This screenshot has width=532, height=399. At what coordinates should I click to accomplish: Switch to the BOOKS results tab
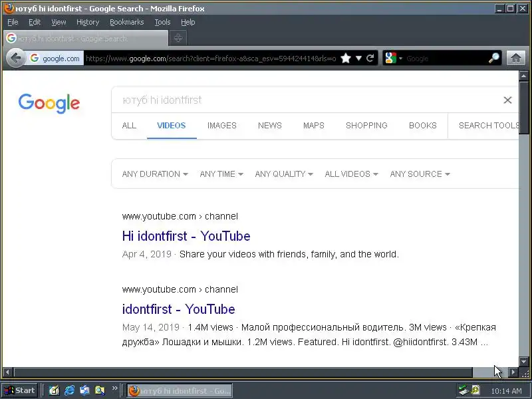423,126
